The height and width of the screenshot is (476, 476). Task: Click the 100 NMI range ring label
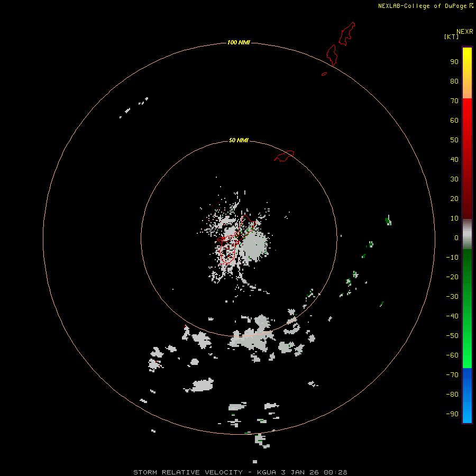pos(239,42)
